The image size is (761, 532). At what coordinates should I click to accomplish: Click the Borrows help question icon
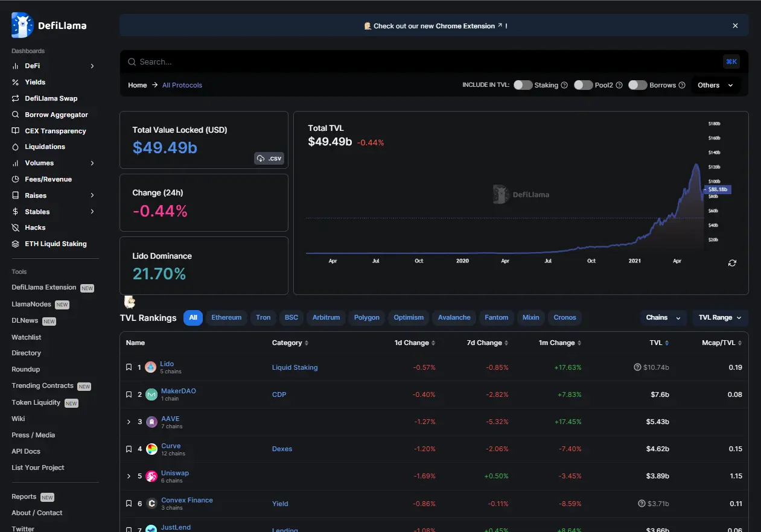pos(682,85)
